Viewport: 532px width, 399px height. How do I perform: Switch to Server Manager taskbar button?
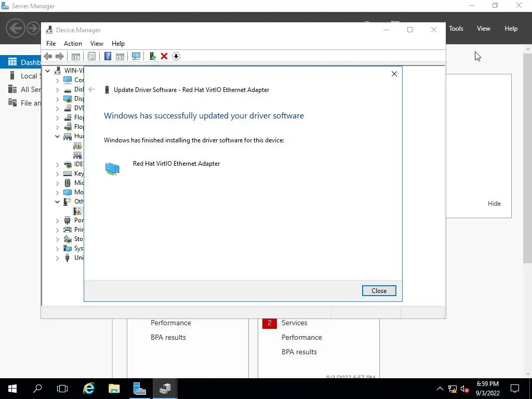(x=139, y=389)
